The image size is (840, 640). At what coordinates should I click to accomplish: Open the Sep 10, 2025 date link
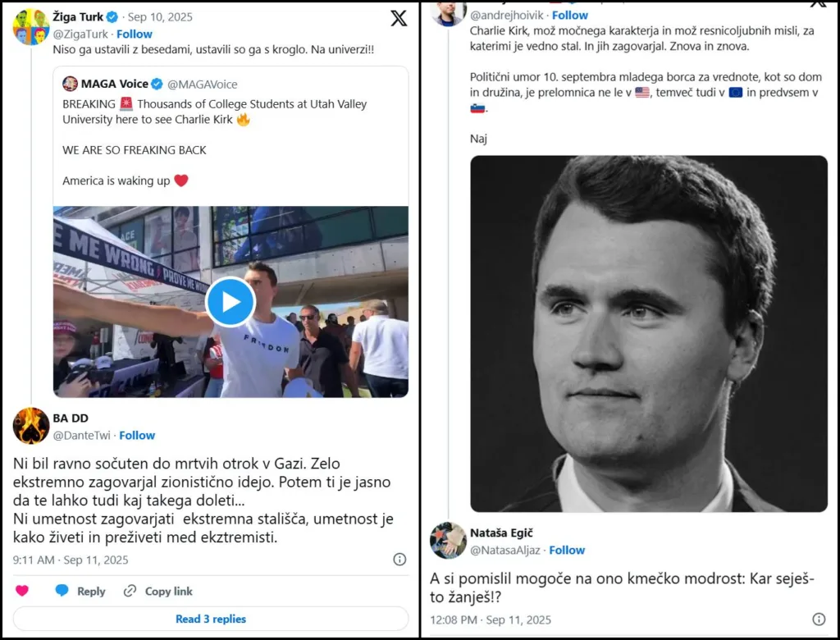click(160, 16)
